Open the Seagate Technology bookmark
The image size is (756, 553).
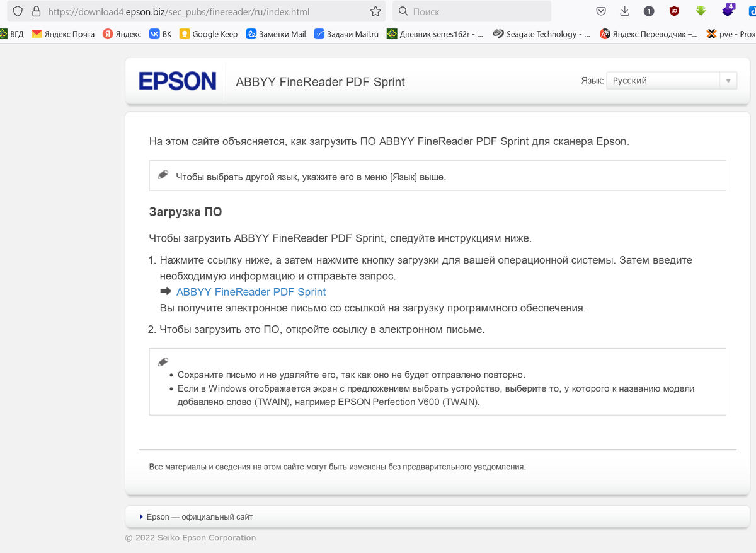point(542,34)
